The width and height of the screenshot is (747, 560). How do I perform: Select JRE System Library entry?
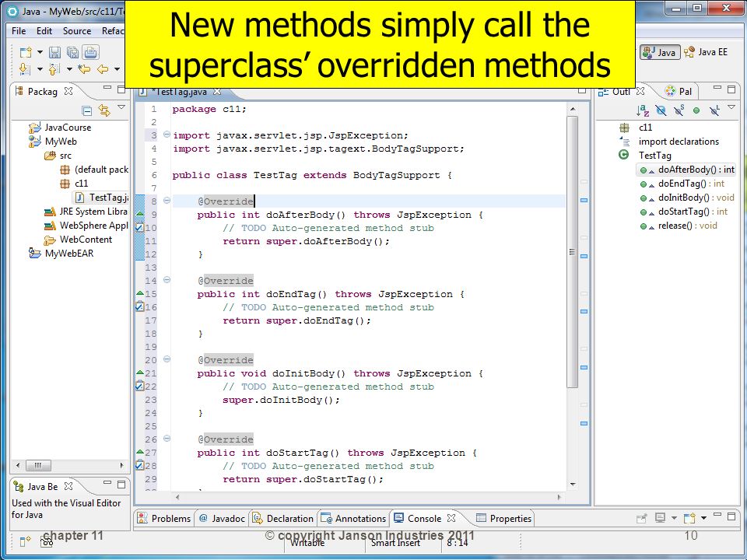(86, 212)
